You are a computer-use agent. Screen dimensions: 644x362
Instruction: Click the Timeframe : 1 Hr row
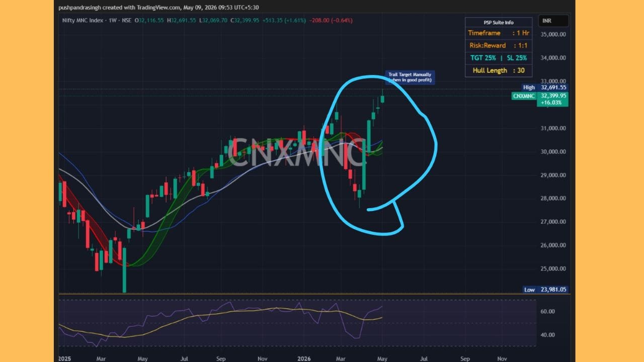click(499, 33)
